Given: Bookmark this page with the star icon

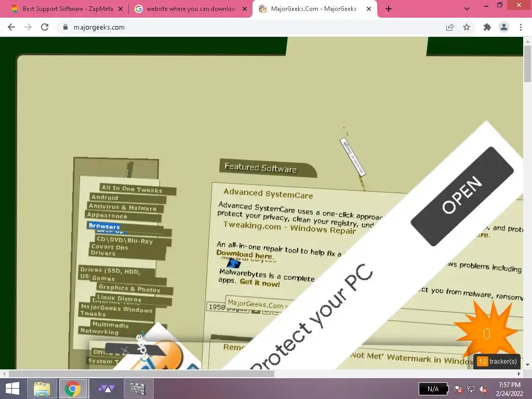Looking at the screenshot, I should [x=467, y=27].
